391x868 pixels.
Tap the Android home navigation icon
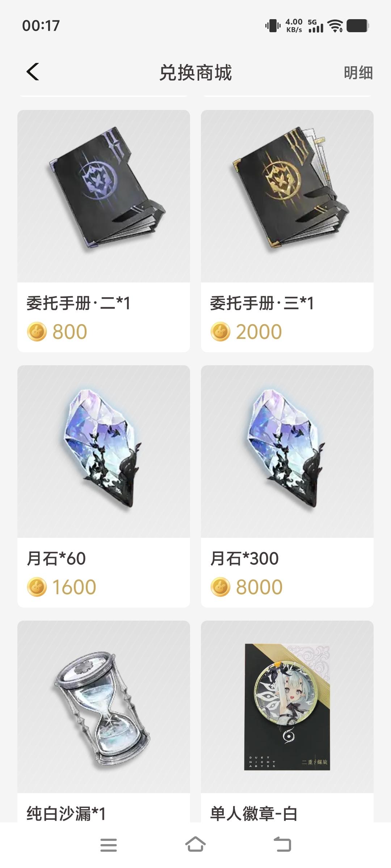(195, 844)
